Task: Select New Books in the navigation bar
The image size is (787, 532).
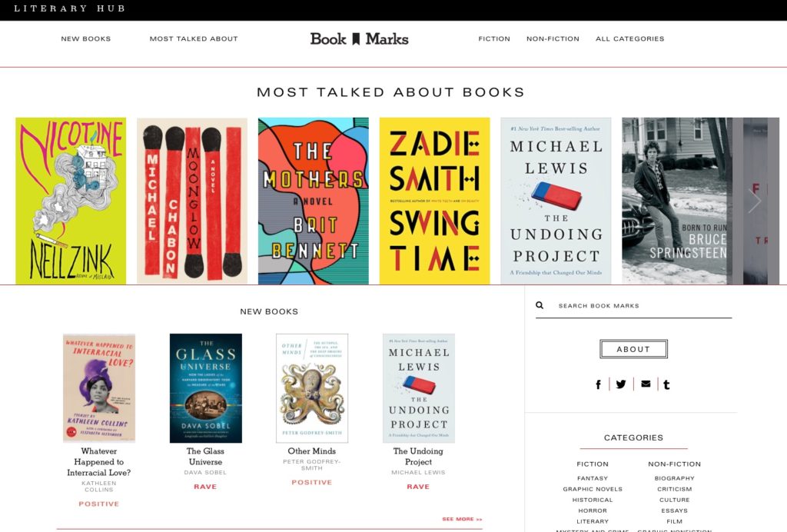Action: tap(84, 38)
